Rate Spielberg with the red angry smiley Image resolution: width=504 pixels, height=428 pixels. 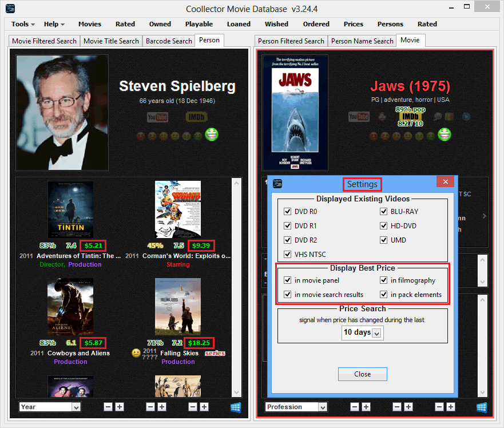pos(141,136)
